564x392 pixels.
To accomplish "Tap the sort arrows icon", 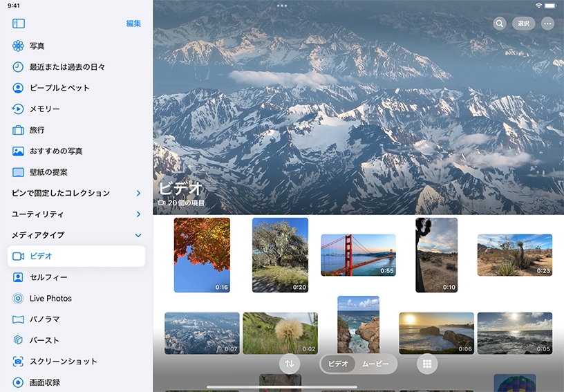I will [290, 364].
